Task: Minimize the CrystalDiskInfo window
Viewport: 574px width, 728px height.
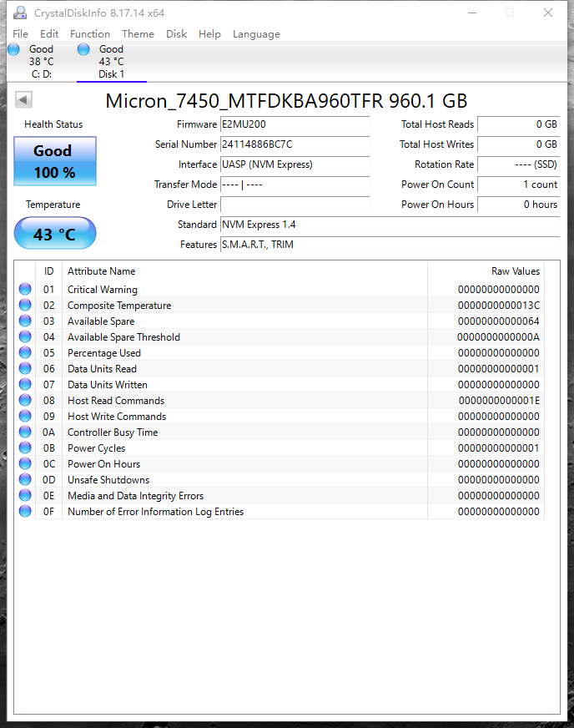Action: [x=472, y=13]
